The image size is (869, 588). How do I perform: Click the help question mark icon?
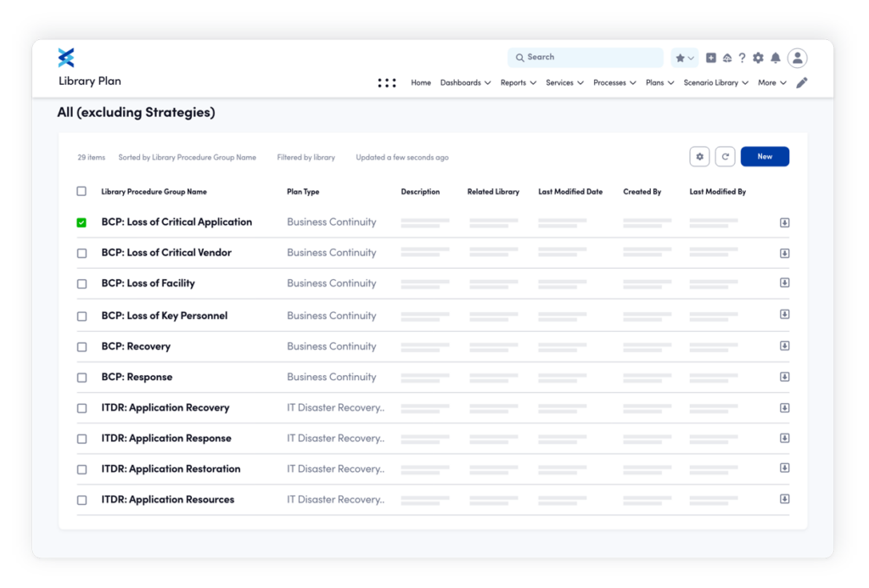tap(743, 58)
